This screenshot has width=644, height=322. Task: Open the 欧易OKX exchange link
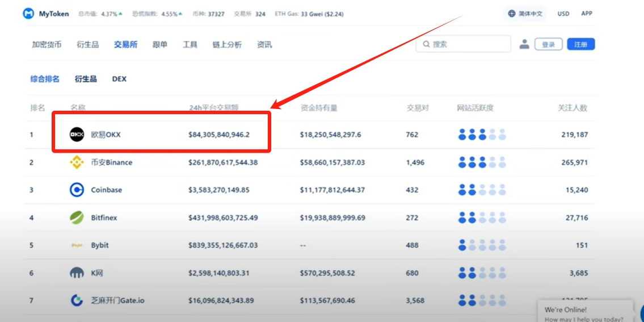[x=106, y=135]
